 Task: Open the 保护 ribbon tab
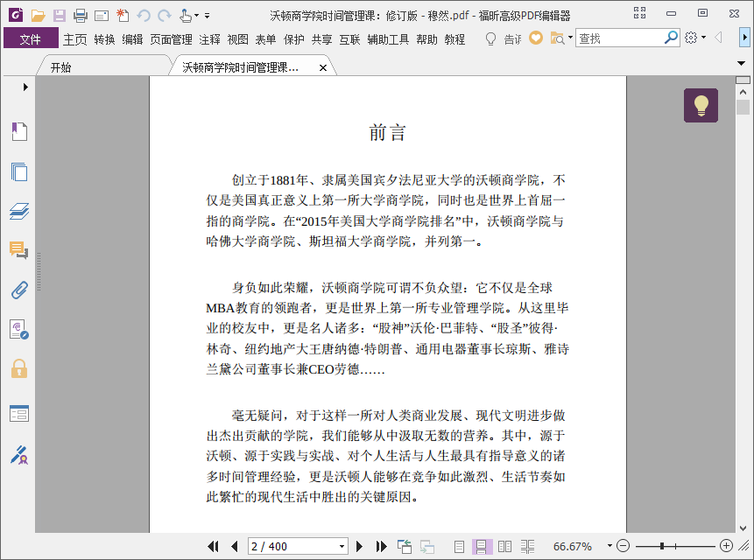click(x=294, y=39)
